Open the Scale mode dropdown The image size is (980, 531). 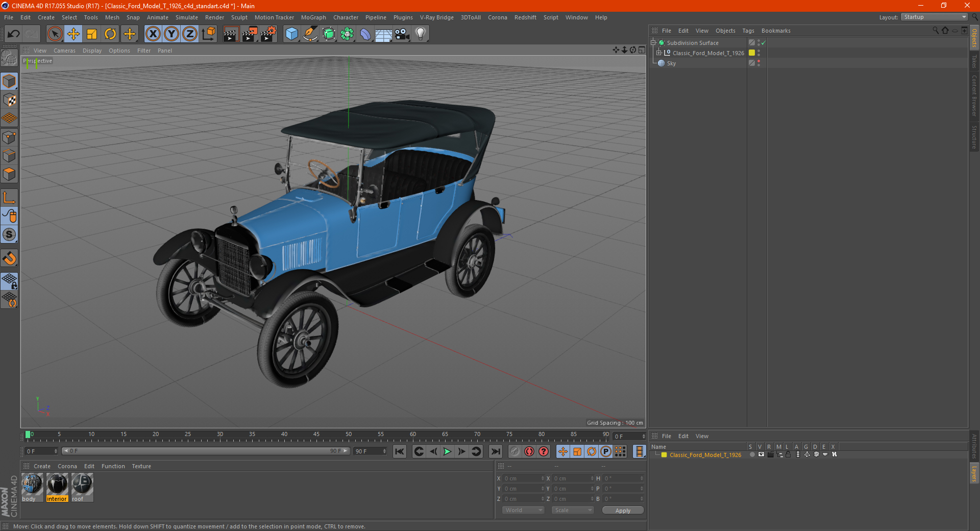573,510
